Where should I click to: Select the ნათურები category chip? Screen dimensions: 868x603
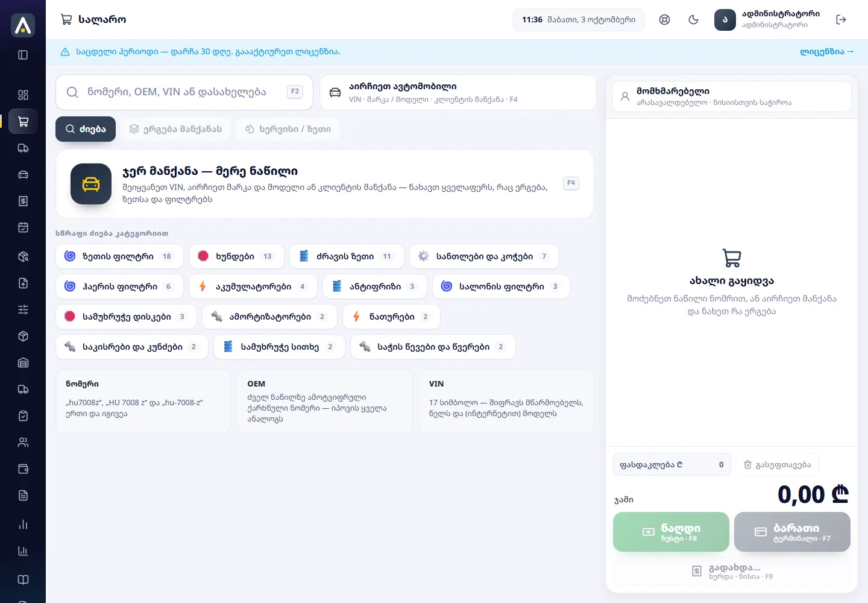[x=391, y=317]
